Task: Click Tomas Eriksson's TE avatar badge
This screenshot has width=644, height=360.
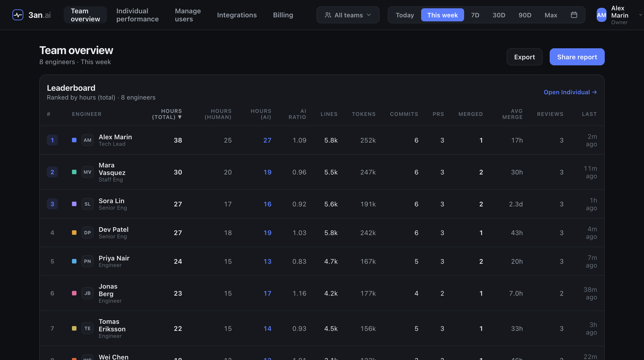Action: point(88,328)
